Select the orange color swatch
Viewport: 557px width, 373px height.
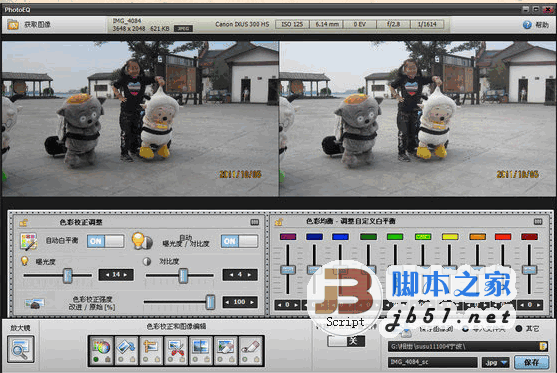[x=477, y=237]
